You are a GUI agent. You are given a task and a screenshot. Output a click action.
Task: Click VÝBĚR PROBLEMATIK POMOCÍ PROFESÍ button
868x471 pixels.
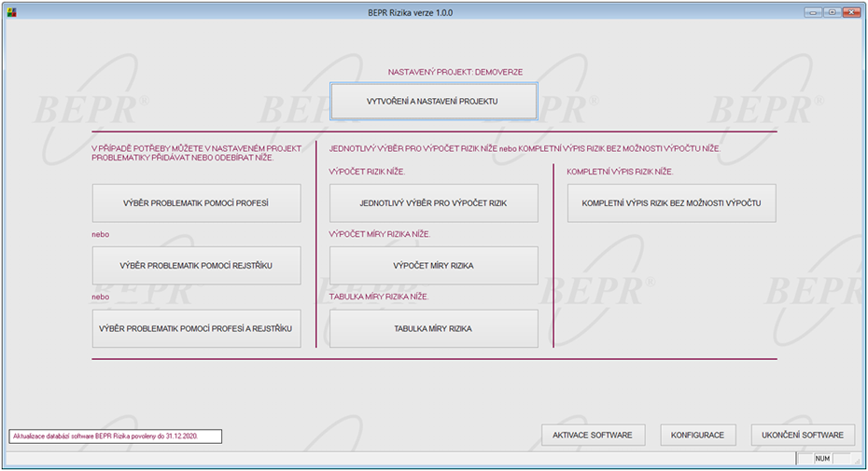(197, 203)
